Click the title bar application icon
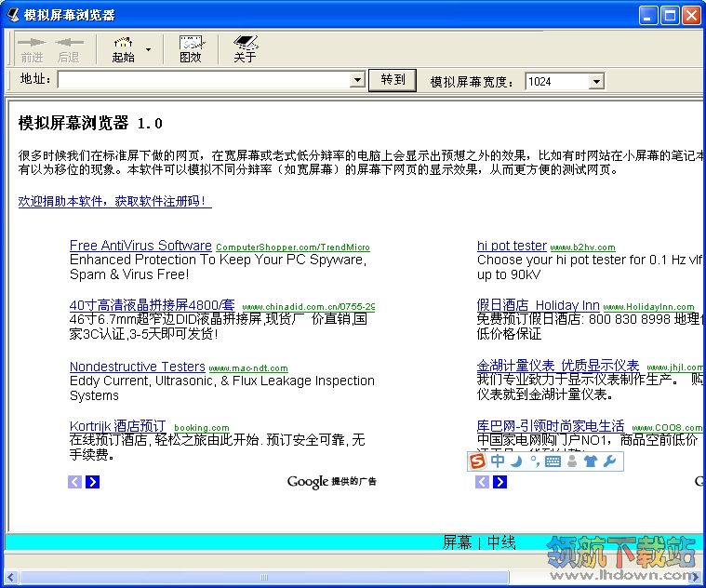This screenshot has height=588, width=706. tap(14, 15)
